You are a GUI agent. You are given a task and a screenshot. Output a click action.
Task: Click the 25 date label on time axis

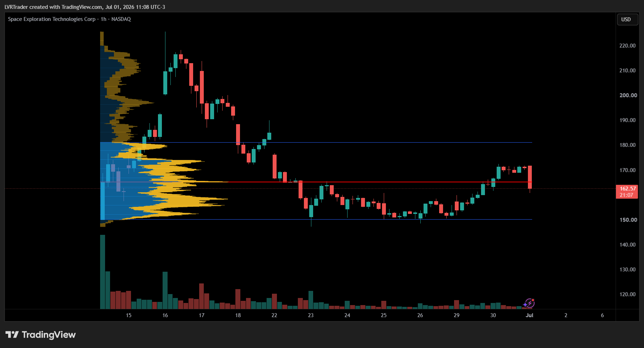click(384, 315)
